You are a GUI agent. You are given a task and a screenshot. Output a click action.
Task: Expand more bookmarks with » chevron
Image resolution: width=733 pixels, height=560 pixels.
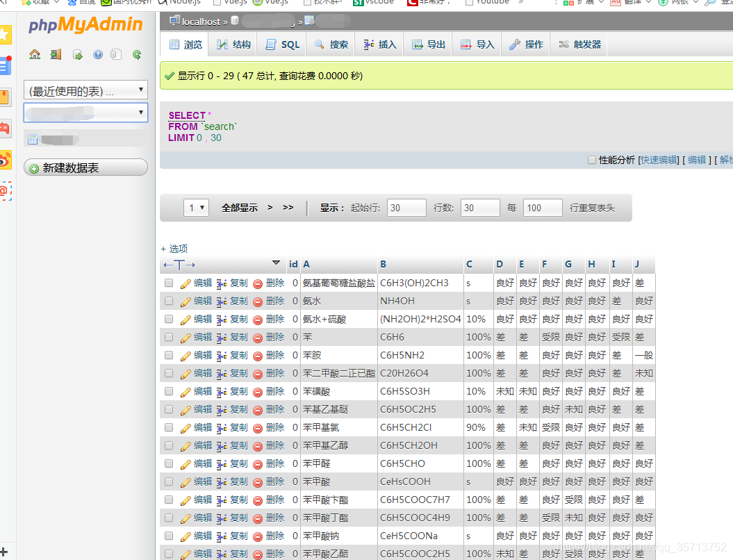(x=521, y=2)
